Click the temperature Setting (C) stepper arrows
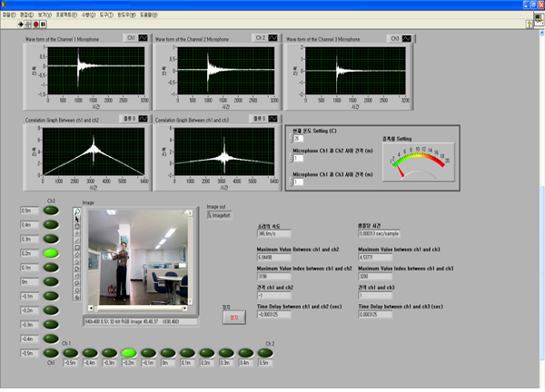545x392 pixels. [290, 139]
